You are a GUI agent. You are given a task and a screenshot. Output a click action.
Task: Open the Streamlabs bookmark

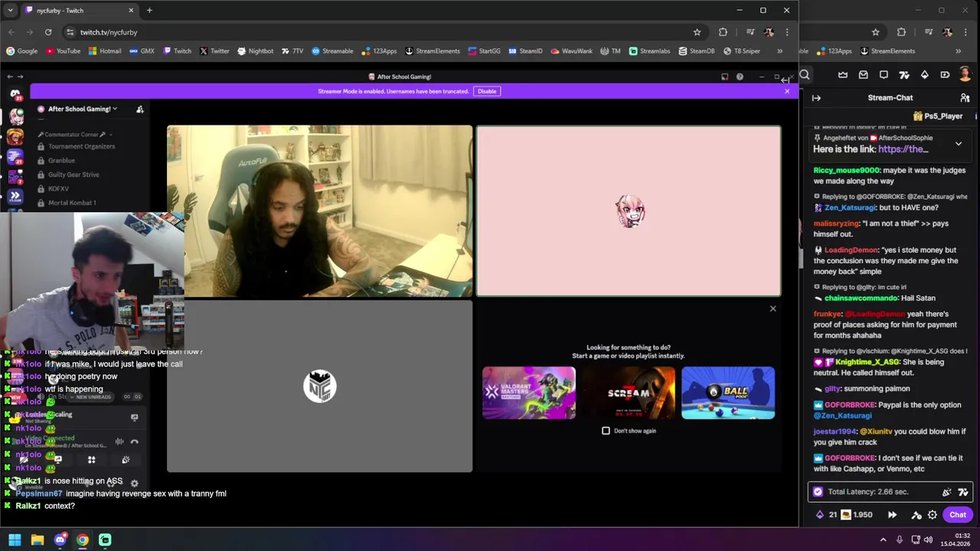pos(649,51)
